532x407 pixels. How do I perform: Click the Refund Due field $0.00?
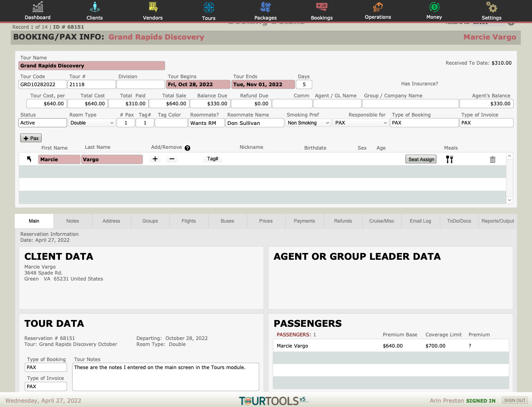pyautogui.click(x=251, y=104)
